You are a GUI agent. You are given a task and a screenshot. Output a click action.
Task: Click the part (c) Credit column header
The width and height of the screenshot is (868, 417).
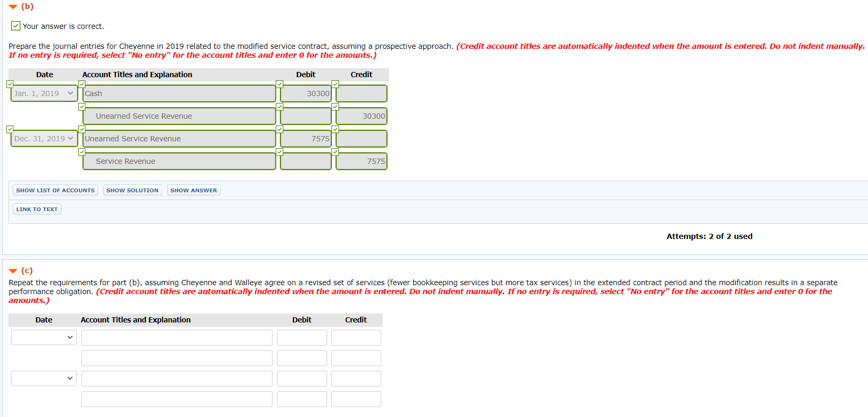click(x=356, y=320)
